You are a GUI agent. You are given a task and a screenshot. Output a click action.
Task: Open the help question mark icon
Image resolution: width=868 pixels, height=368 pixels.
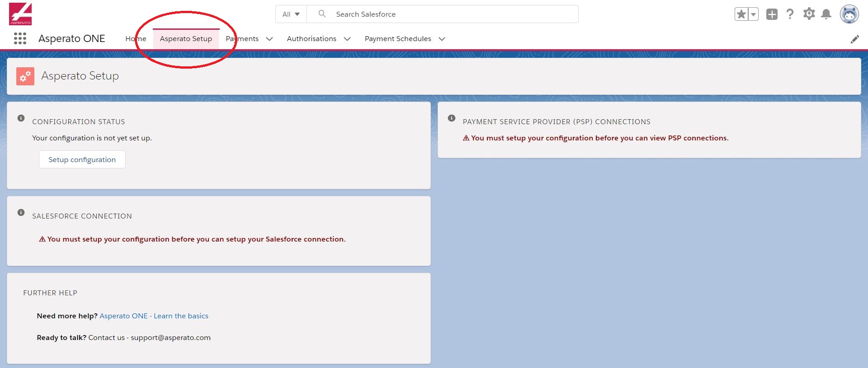(x=790, y=14)
